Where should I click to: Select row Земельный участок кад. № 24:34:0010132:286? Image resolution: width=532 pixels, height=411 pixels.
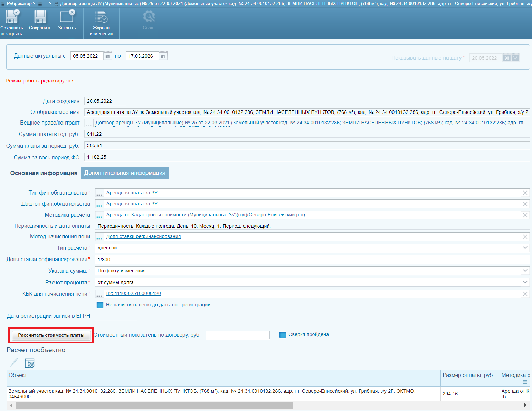(224, 394)
